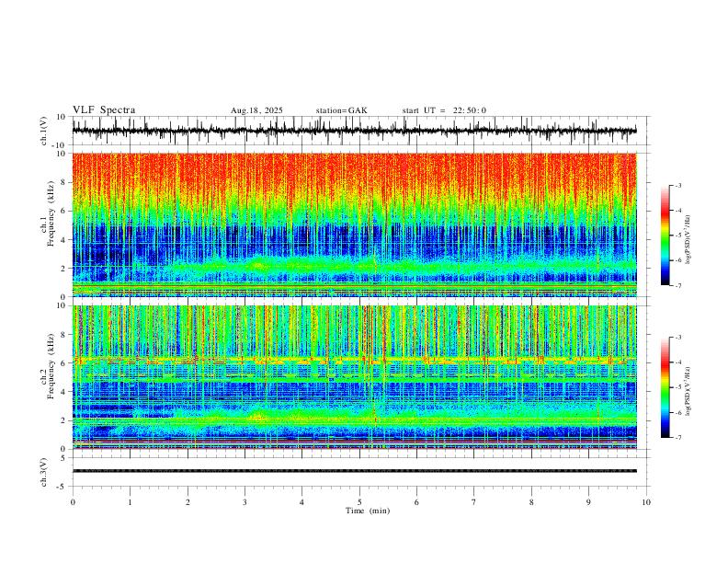Click the ch.1 voltage waveform trace
Image resolution: width=728 pixels, height=563 pixels.
(354, 131)
